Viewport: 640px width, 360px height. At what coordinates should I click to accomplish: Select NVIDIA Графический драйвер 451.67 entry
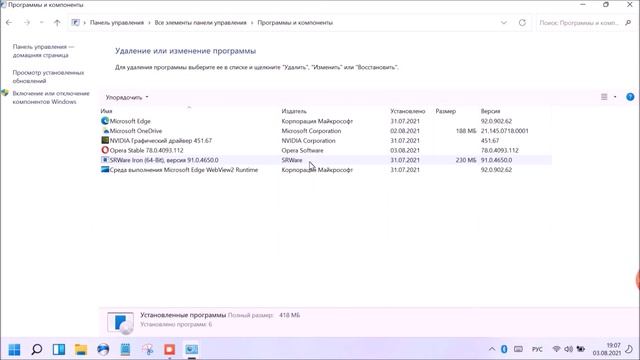pyautogui.click(x=161, y=140)
